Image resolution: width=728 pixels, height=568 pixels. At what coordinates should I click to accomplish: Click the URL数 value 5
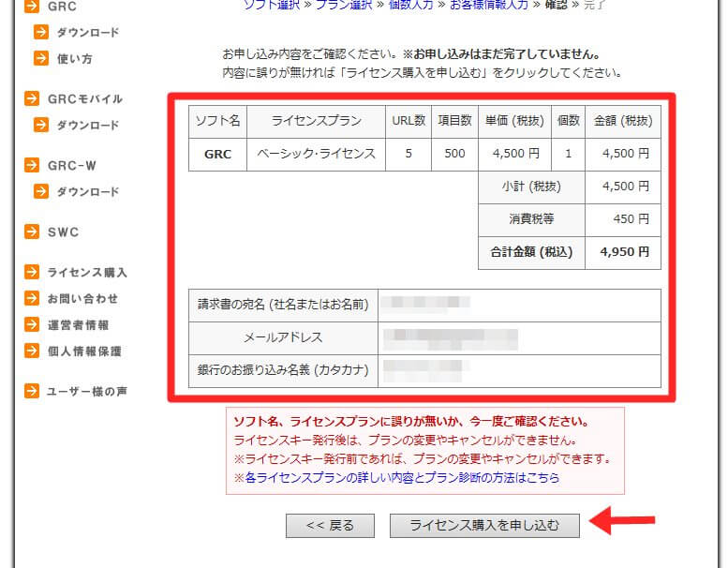pos(409,154)
